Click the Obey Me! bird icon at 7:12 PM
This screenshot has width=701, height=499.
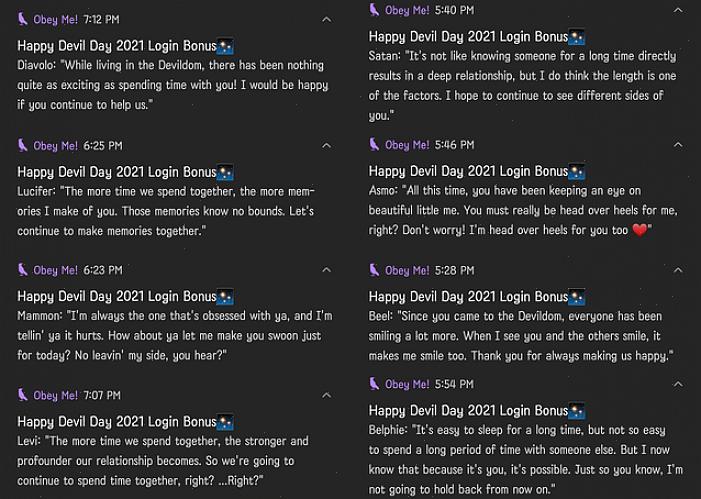[x=22, y=19]
